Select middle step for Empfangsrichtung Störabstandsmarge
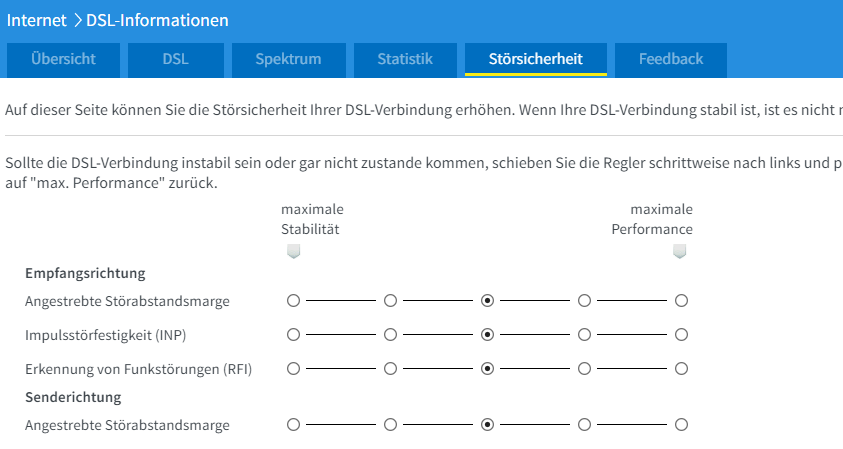This screenshot has width=843, height=449. pyautogui.click(x=488, y=301)
